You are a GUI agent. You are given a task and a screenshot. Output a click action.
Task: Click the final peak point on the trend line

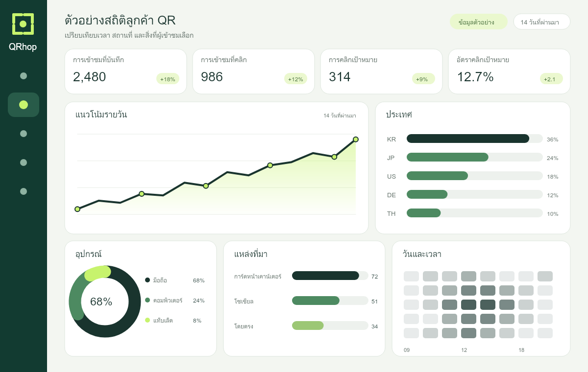point(356,139)
